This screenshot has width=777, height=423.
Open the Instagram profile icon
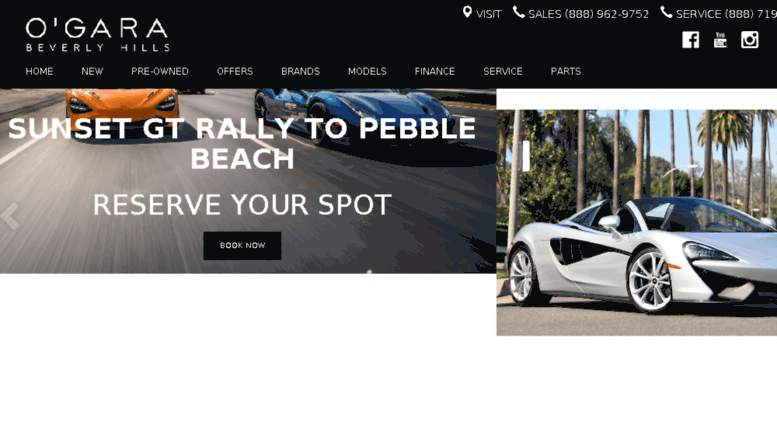[749, 40]
